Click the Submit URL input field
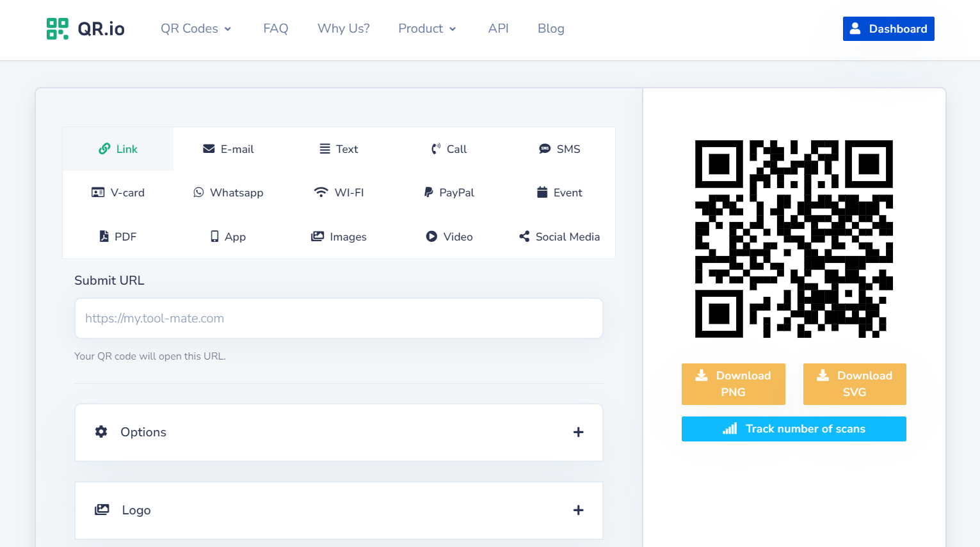Image resolution: width=980 pixels, height=547 pixels. click(339, 318)
